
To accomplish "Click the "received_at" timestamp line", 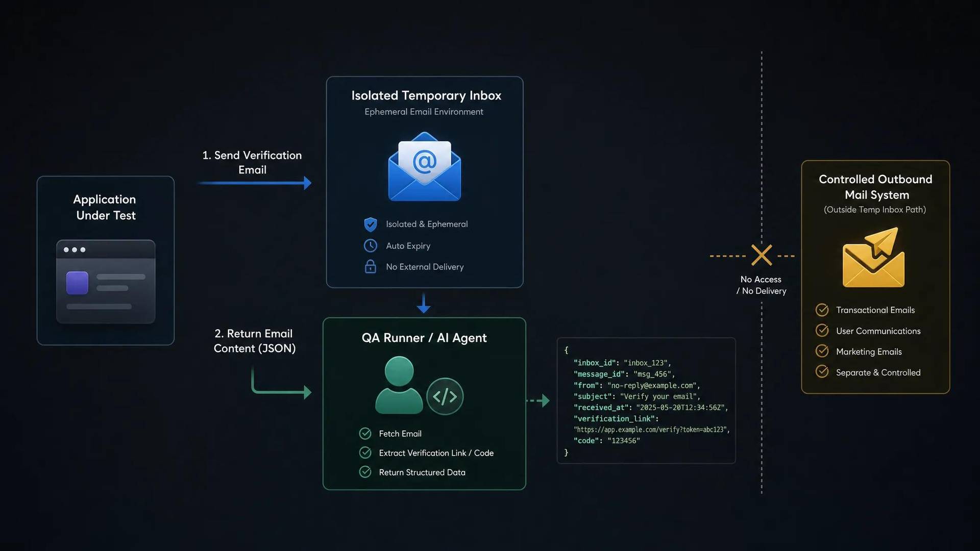I will coord(651,408).
